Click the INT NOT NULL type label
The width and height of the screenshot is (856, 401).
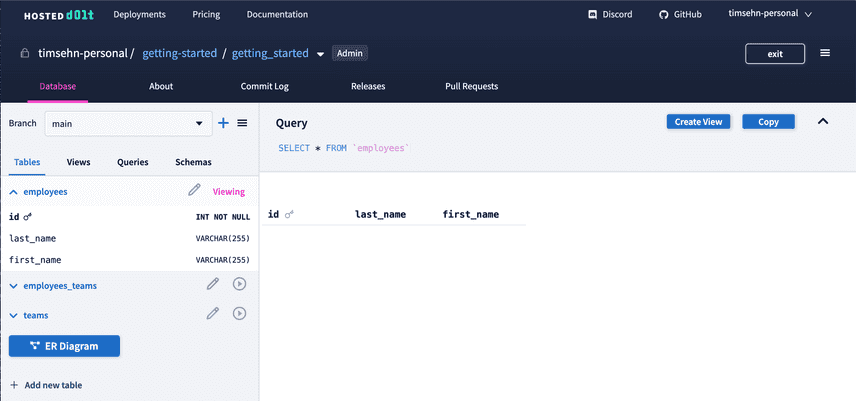click(x=223, y=217)
